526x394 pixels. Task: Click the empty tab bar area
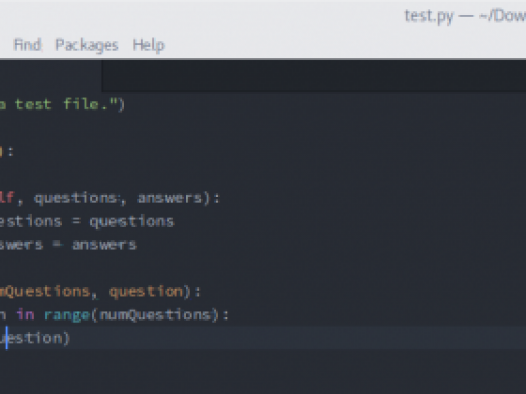314,76
